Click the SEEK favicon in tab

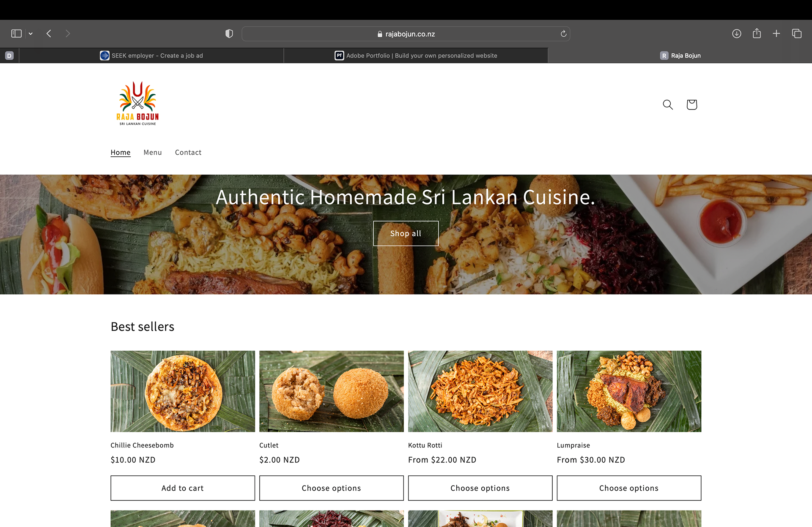pyautogui.click(x=104, y=55)
